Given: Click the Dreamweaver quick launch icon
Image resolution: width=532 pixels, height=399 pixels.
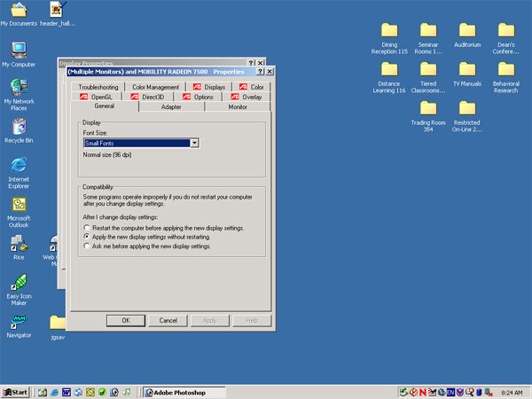Looking at the screenshot, I should 103,393.
